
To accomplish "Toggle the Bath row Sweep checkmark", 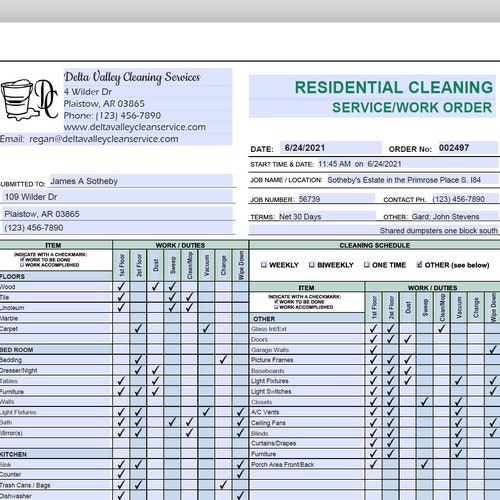I will (172, 422).
